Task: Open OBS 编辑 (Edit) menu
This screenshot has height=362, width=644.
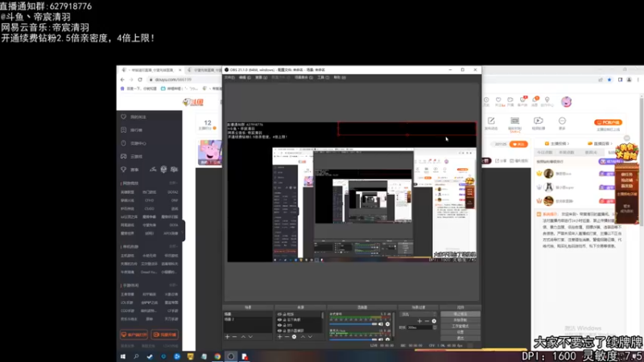Action: [x=245, y=77]
